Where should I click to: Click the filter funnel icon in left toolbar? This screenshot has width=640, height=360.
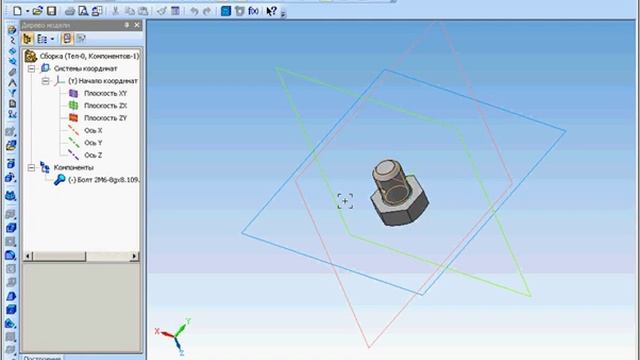[x=12, y=93]
